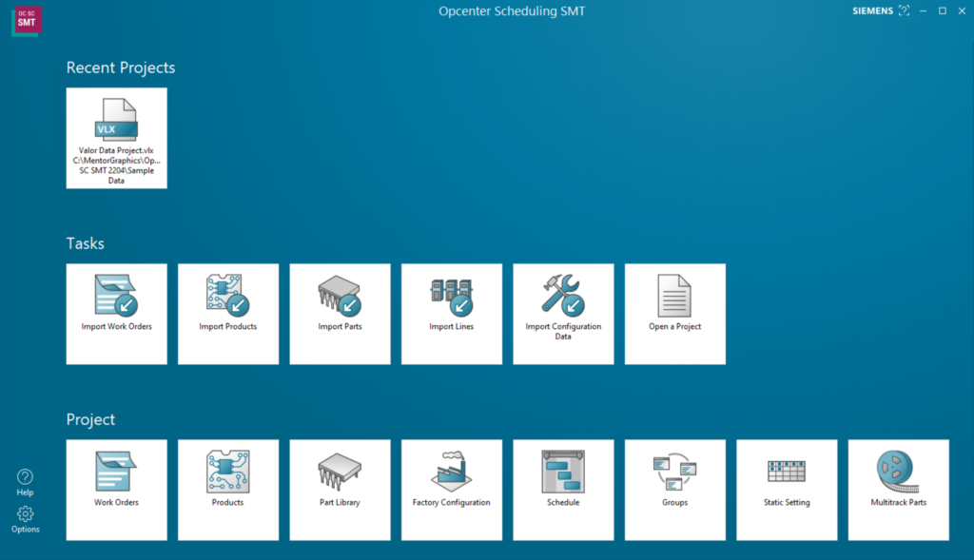Open the Part Library tile
Viewport: 974px width, 560px height.
pyautogui.click(x=340, y=490)
